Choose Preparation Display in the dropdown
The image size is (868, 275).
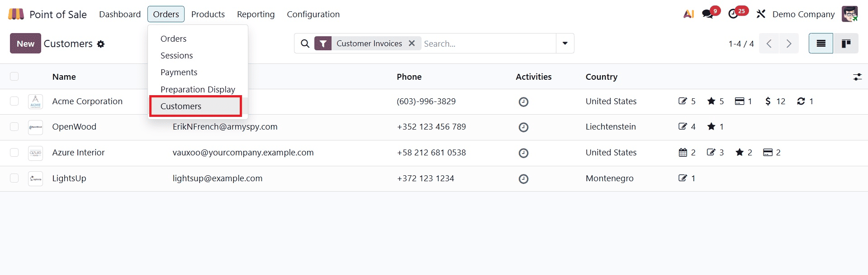tap(198, 89)
